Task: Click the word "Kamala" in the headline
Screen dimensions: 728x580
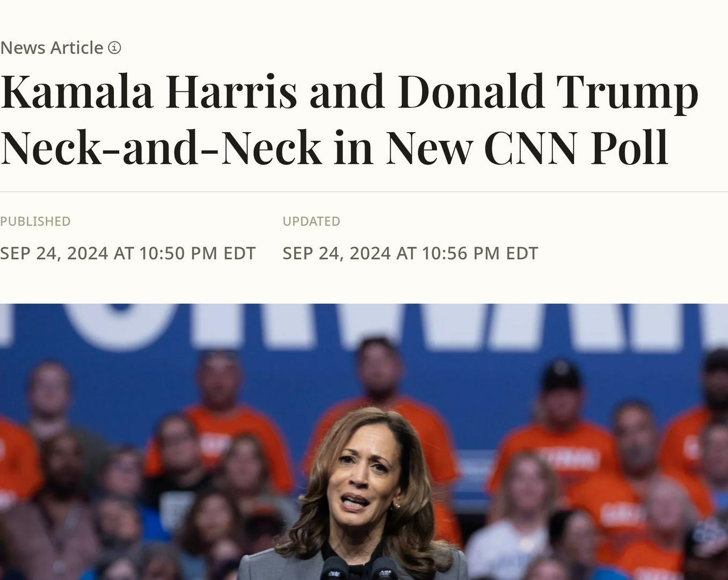Action: pos(77,91)
